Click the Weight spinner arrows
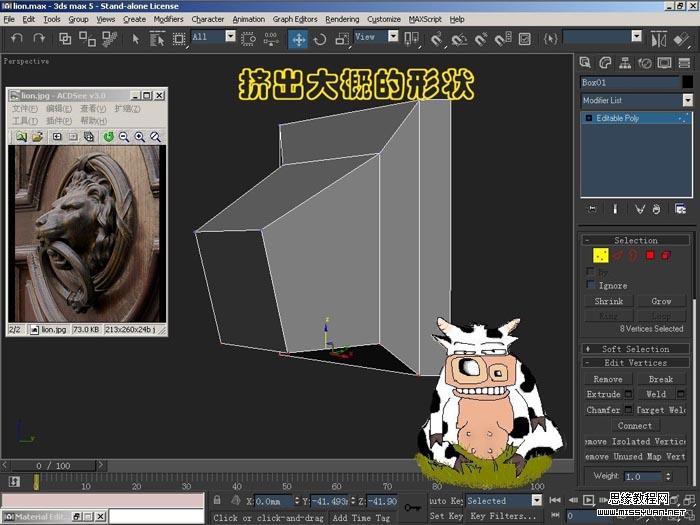 pyautogui.click(x=668, y=476)
